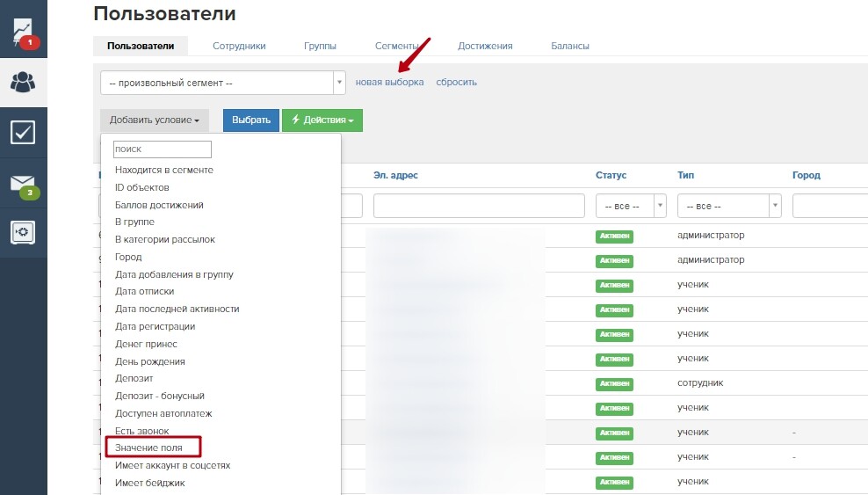Sort by the Эл. адрес column header
Screen dimensions: 868x495
pos(395,175)
